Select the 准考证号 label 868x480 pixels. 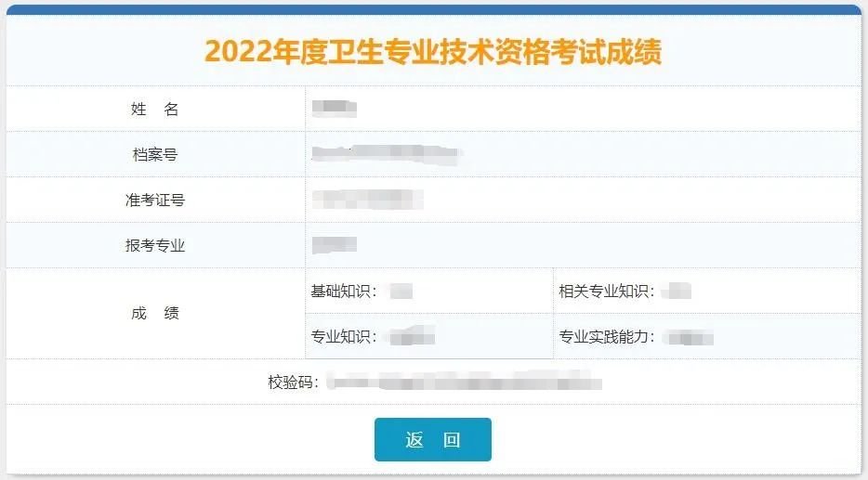[154, 201]
